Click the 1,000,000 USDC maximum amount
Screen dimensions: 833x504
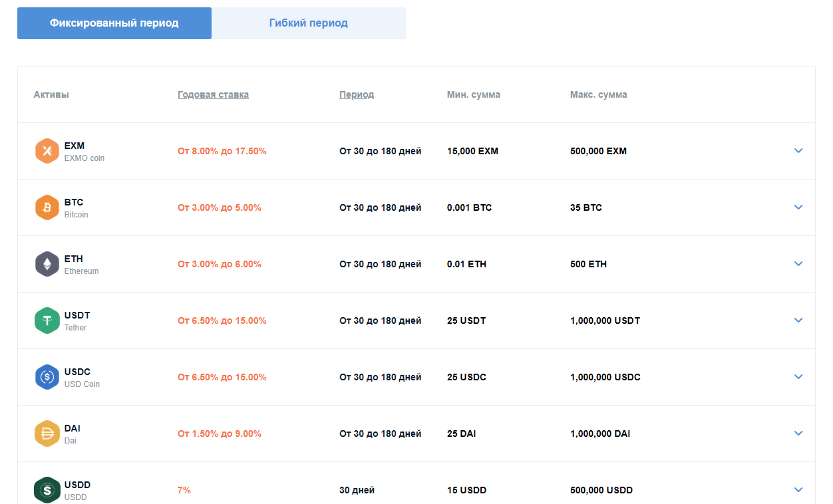tap(605, 377)
